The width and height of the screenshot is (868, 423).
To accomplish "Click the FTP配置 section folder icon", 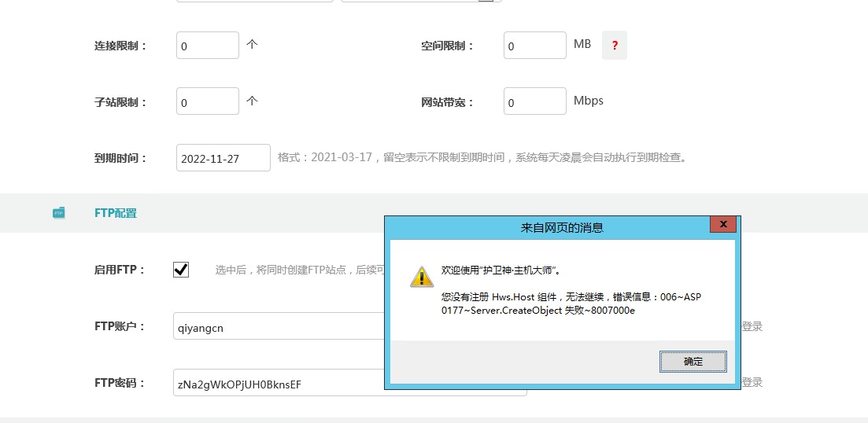I will pyautogui.click(x=59, y=213).
